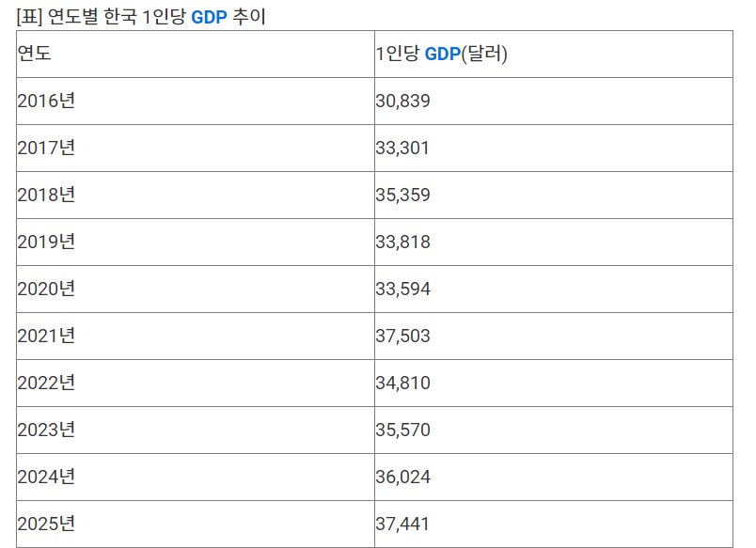The width and height of the screenshot is (756, 548).
Task: Click the 35,359 value cell
Action: [554, 196]
